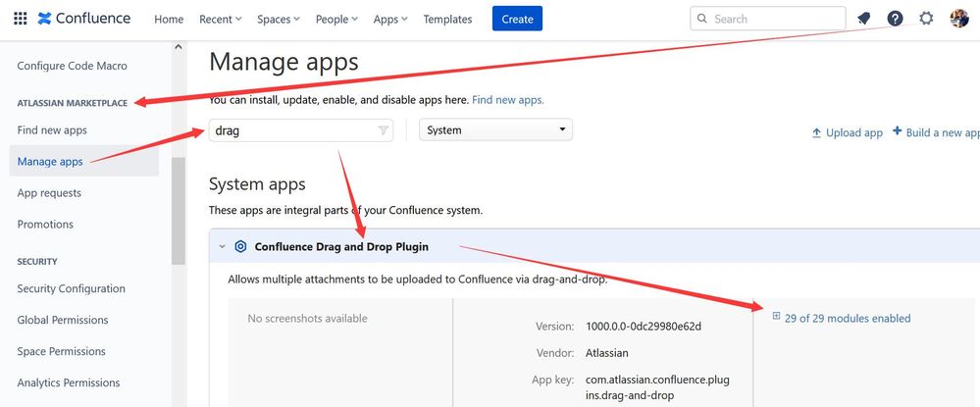Collapse the Confluence Drag and Drop Plugin row
The height and width of the screenshot is (407, 980).
(x=222, y=247)
